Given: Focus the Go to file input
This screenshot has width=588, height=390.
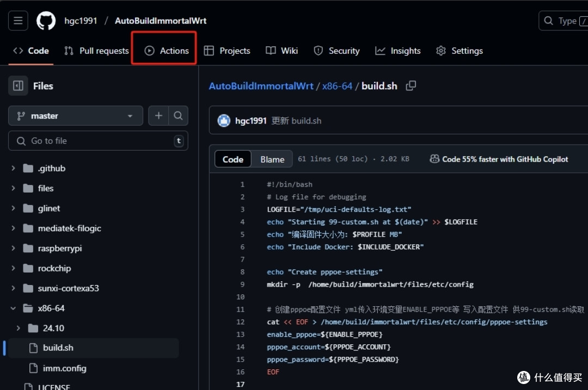Looking at the screenshot, I should [x=98, y=141].
